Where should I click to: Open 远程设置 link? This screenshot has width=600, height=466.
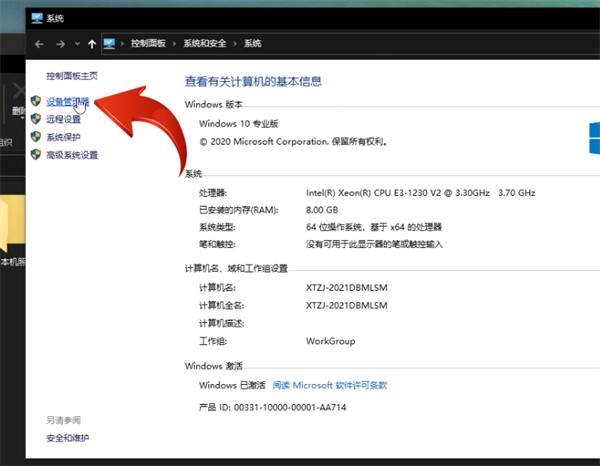[64, 119]
